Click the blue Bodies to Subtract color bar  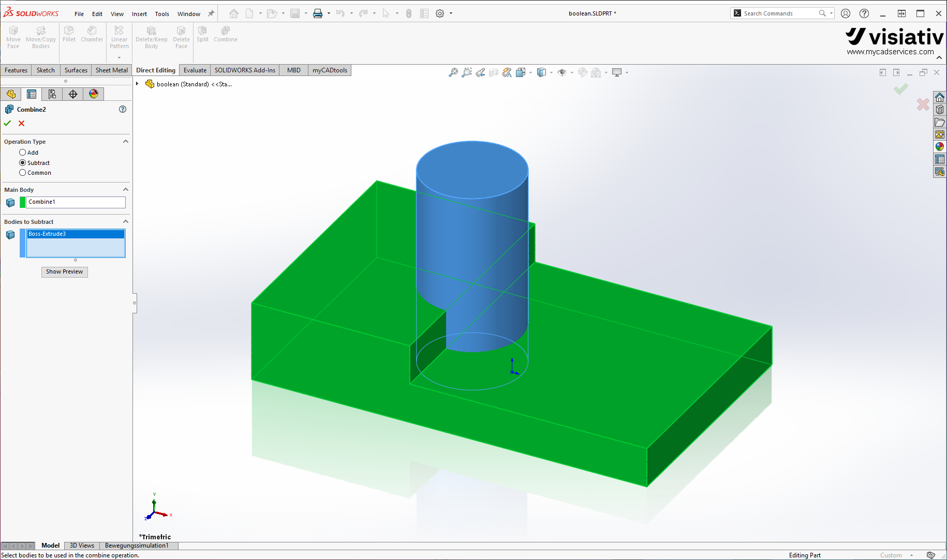(23, 243)
